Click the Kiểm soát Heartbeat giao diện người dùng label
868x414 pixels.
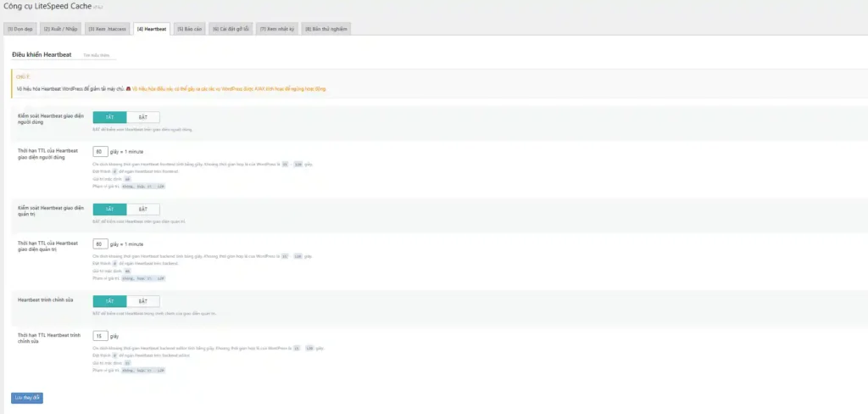50,119
